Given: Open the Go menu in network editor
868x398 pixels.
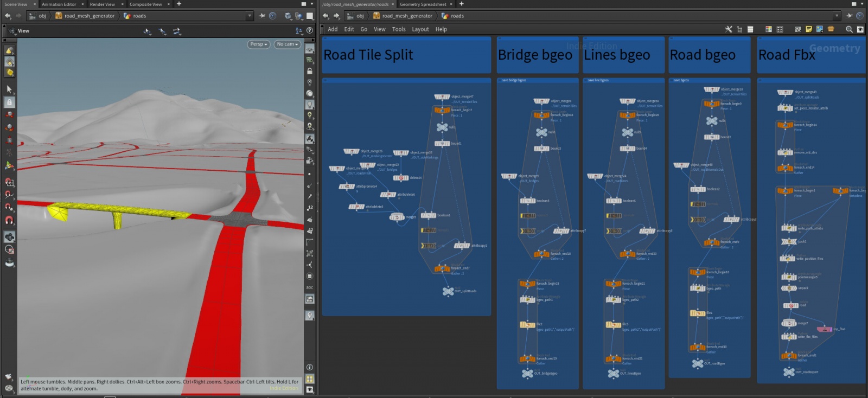Looking at the screenshot, I should (x=363, y=29).
